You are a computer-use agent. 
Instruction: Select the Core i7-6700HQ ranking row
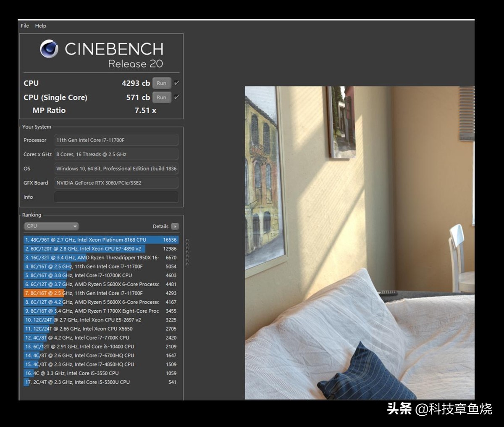tap(101, 355)
